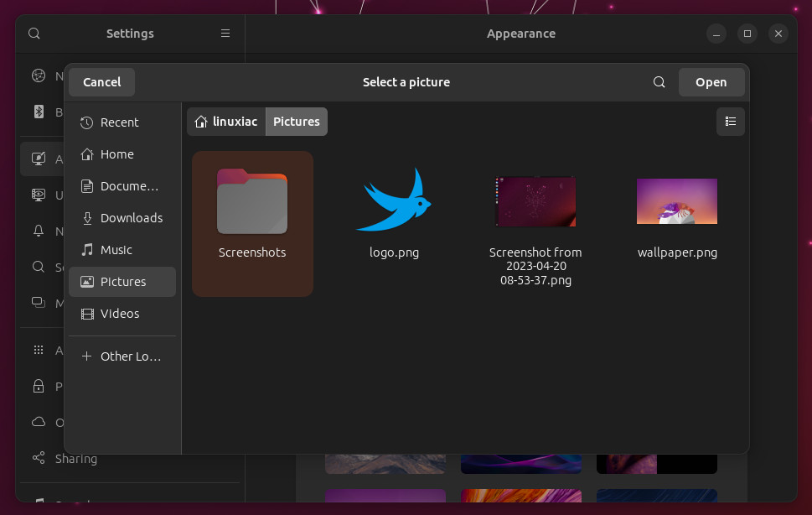Open Notifications bell icon in Settings sidebar
The height and width of the screenshot is (515, 812).
tap(39, 231)
